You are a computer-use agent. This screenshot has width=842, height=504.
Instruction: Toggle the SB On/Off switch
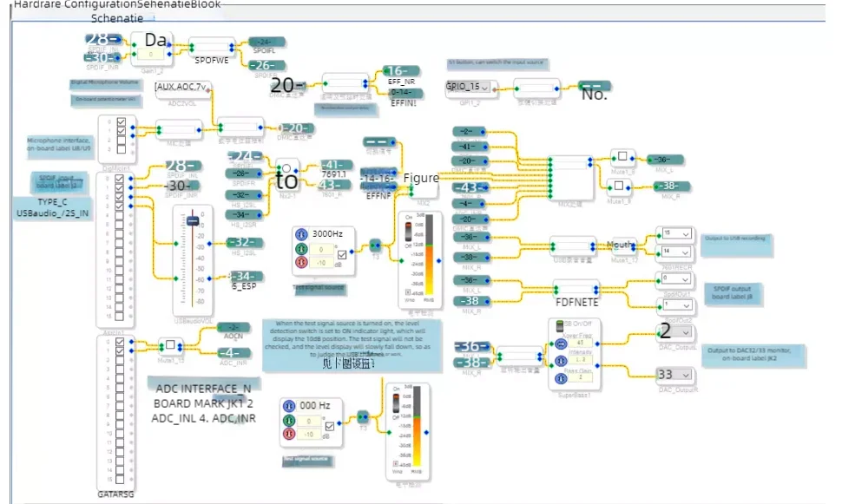560,325
